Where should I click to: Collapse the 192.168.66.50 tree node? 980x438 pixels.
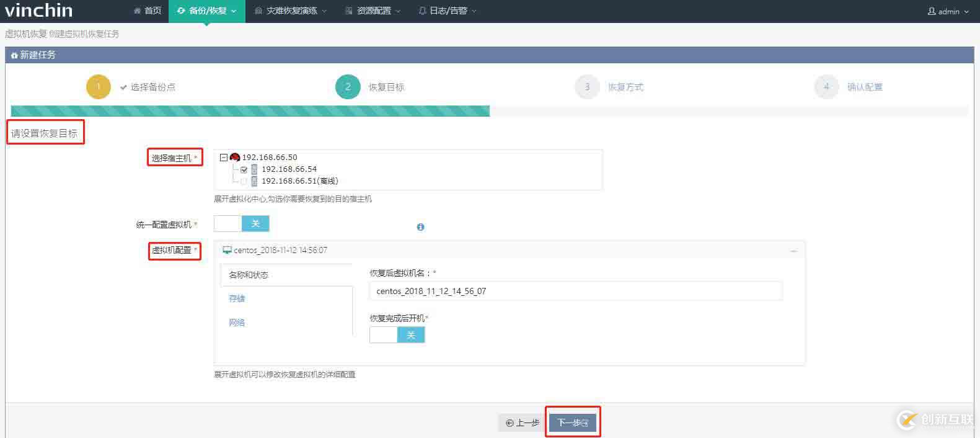click(224, 158)
